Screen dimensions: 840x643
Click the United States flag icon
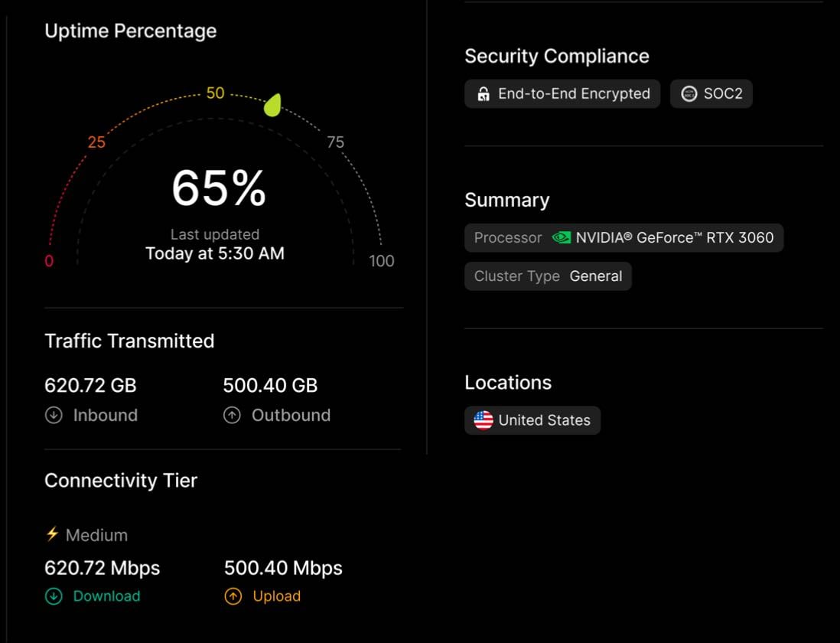[x=483, y=420]
